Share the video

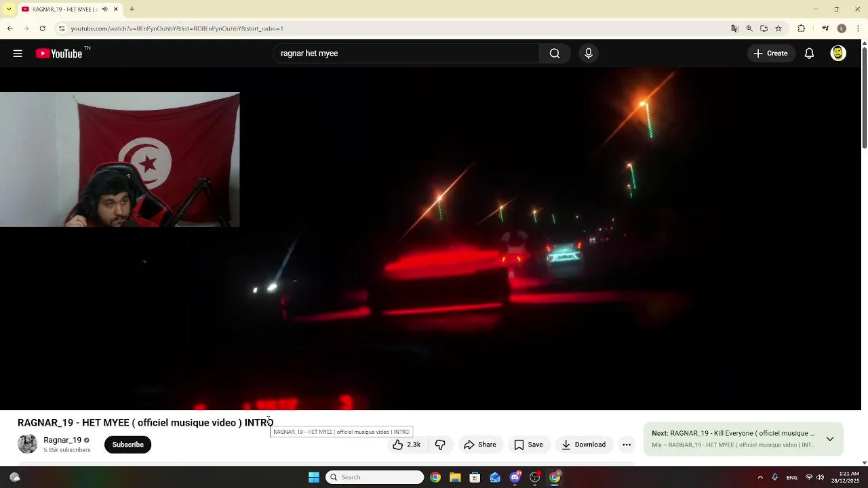coord(480,445)
